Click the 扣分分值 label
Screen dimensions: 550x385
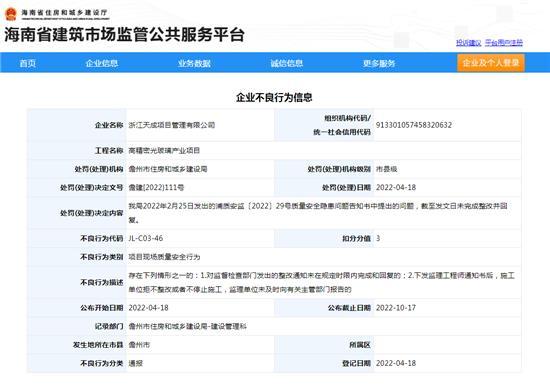(356, 238)
